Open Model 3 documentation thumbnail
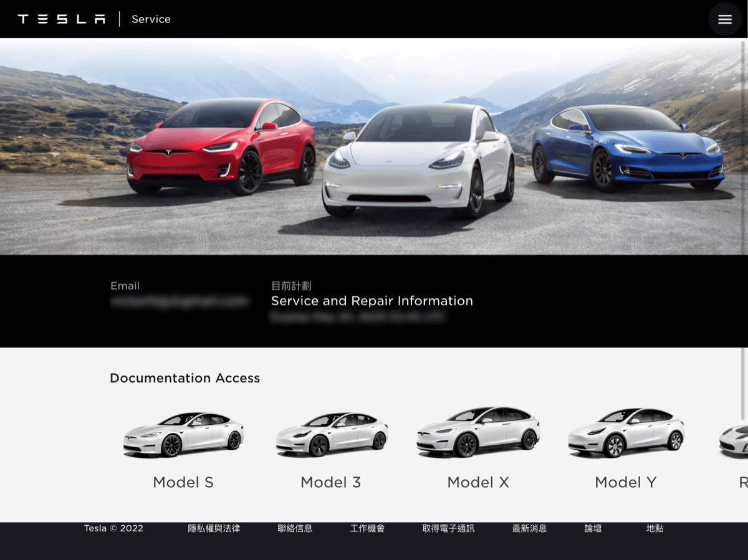748x560 pixels. (x=331, y=434)
